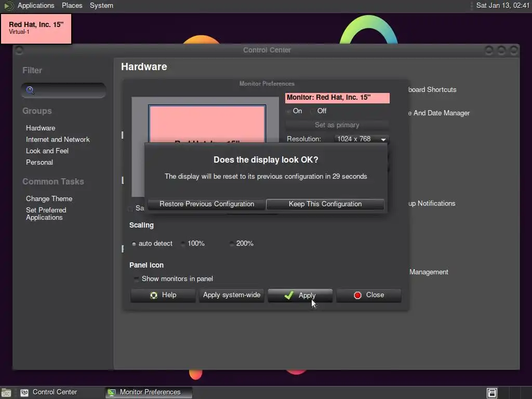Click the MATE logo icon in top panel
The height and width of the screenshot is (399, 532).
point(8,6)
